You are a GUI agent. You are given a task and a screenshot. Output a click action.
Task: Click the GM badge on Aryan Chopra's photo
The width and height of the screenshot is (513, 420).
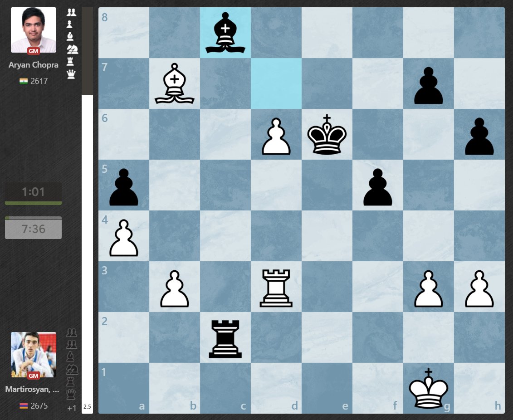coord(33,51)
